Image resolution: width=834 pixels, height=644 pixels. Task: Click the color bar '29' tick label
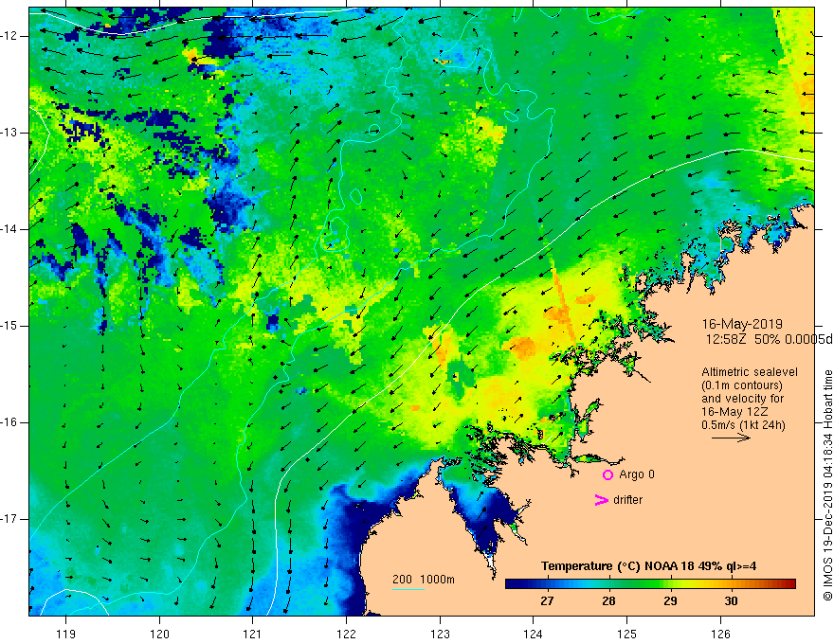point(670,601)
